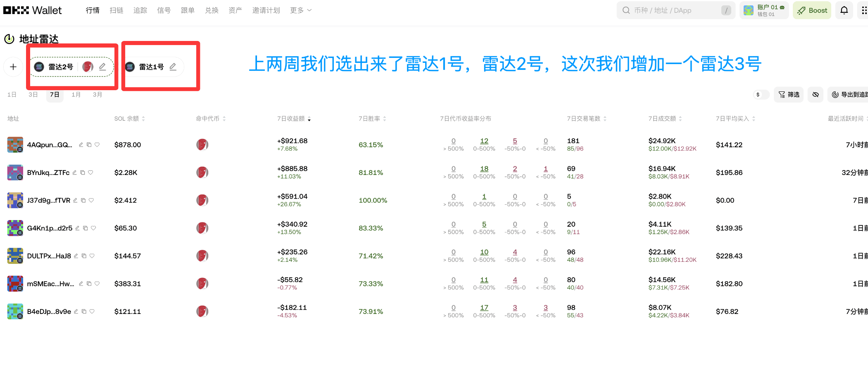Copy the mSMEac...Hw... address
Viewport: 868px width, 388px height.
89,284
